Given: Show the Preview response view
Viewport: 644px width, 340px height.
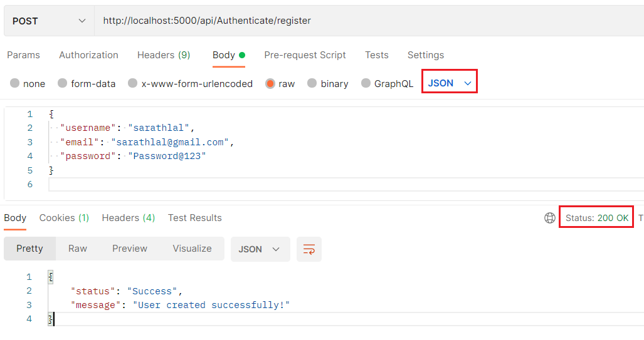Looking at the screenshot, I should point(130,249).
